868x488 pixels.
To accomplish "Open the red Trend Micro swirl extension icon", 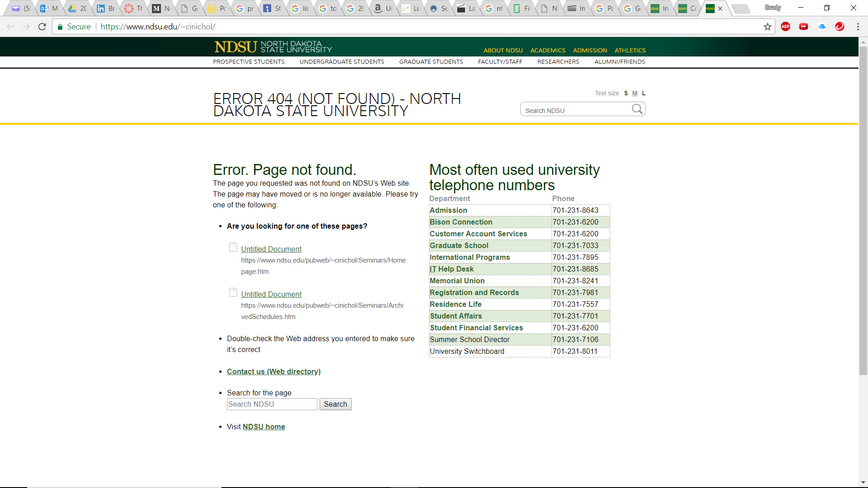I will (840, 27).
